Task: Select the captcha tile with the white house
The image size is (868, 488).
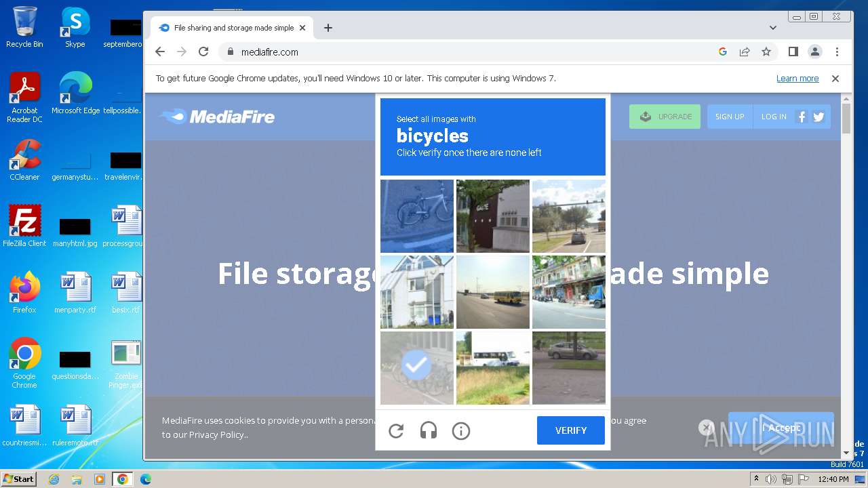Action: (x=417, y=292)
